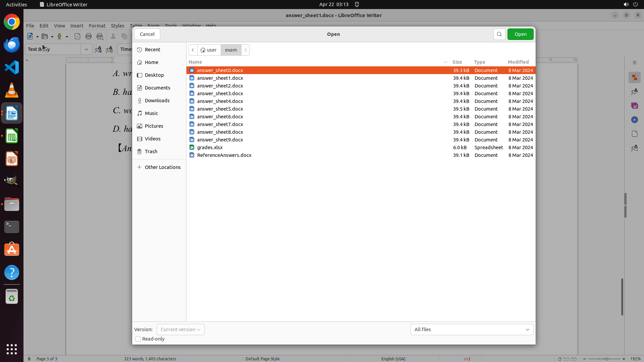The image size is (644, 362).
Task: Select ReferenceAnswers.docx in the file list
Action: pyautogui.click(x=224, y=155)
